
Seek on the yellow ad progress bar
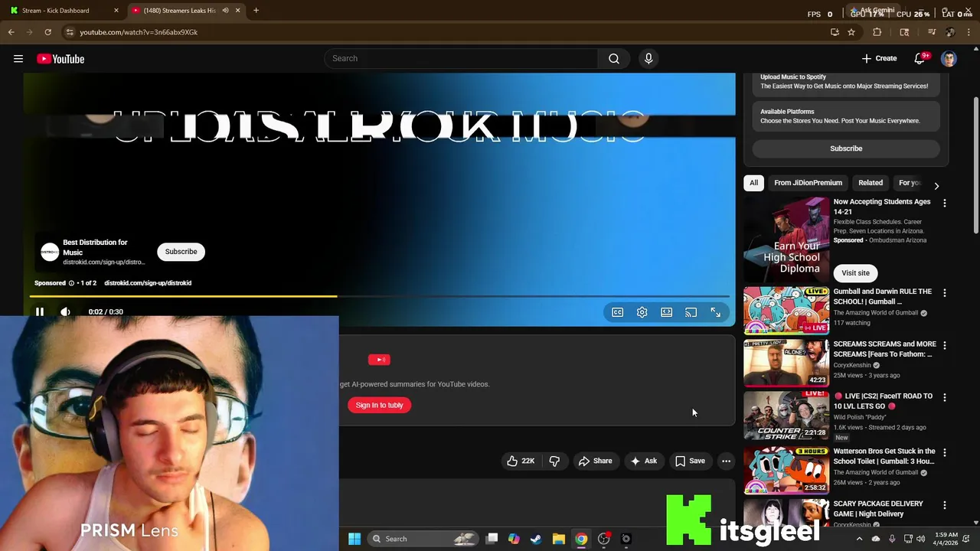[380, 296]
